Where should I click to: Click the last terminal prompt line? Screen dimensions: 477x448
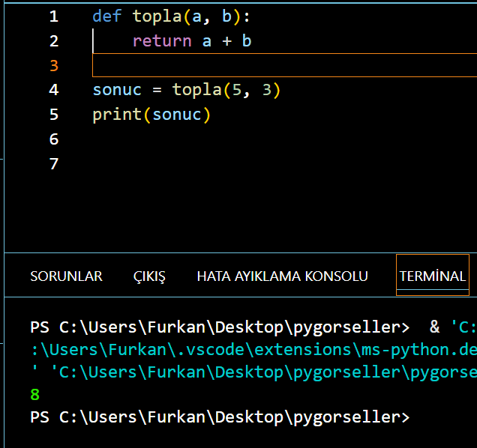click(x=220, y=417)
